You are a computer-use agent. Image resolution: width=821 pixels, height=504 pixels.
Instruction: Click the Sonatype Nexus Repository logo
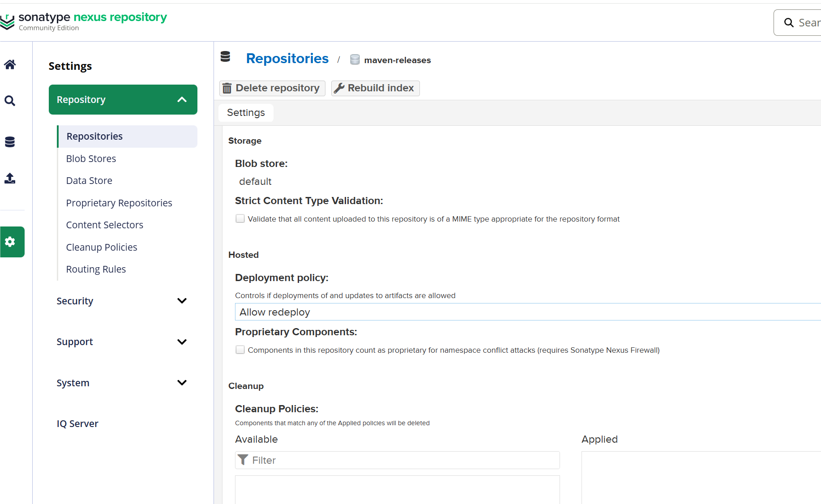pyautogui.click(x=84, y=21)
